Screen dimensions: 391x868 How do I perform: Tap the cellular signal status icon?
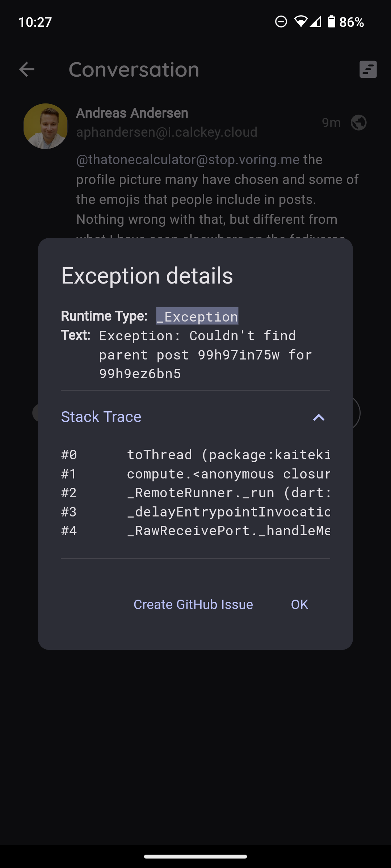point(316,22)
